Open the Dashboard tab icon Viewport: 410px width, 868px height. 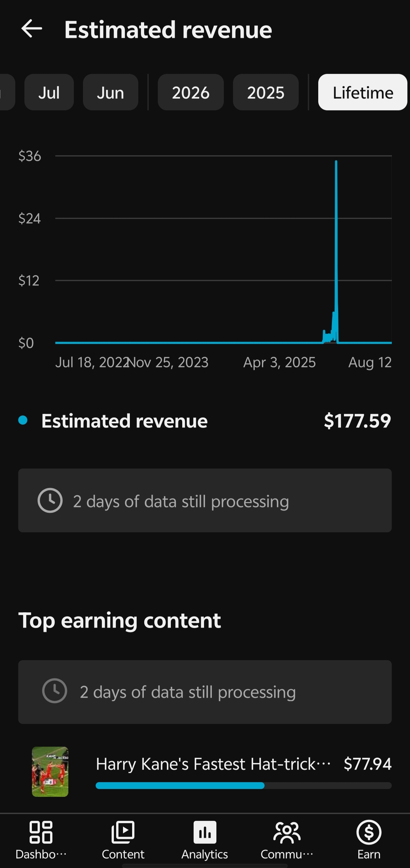coord(41,832)
